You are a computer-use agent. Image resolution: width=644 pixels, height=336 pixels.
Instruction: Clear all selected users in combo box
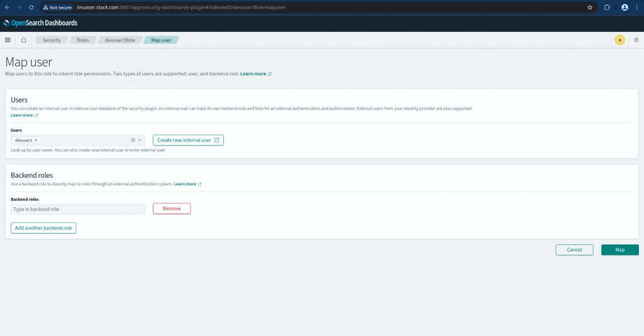[x=133, y=140]
